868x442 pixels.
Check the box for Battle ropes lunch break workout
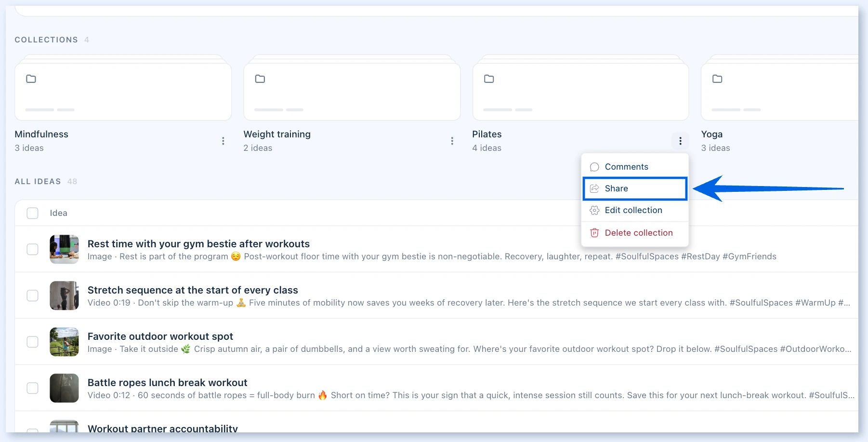32,388
